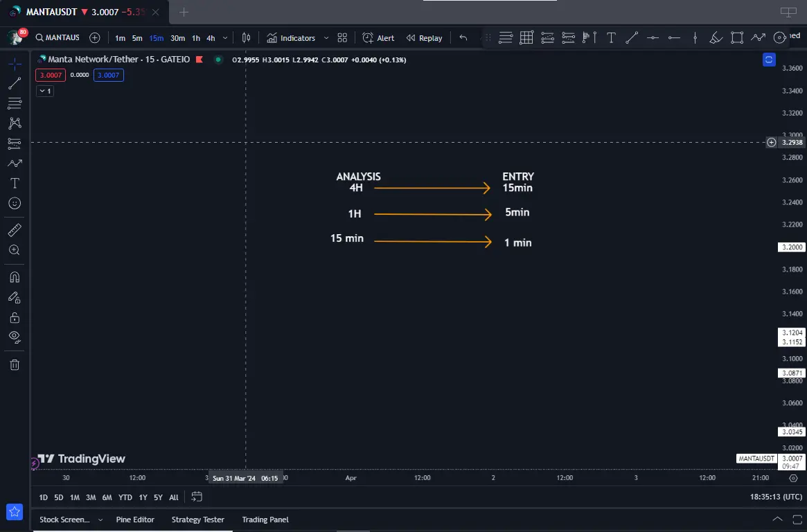The width and height of the screenshot is (807, 532).
Task: Select the fixed range volume profile tool
Action: click(x=589, y=37)
